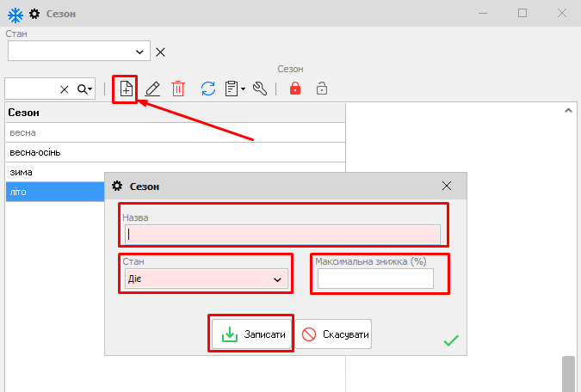
Task: Focus the Назва text field
Action: [x=282, y=234]
